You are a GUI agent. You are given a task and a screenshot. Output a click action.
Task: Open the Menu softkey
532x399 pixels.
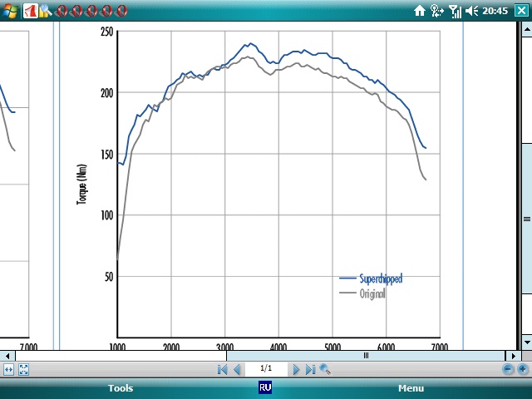pyautogui.click(x=411, y=388)
